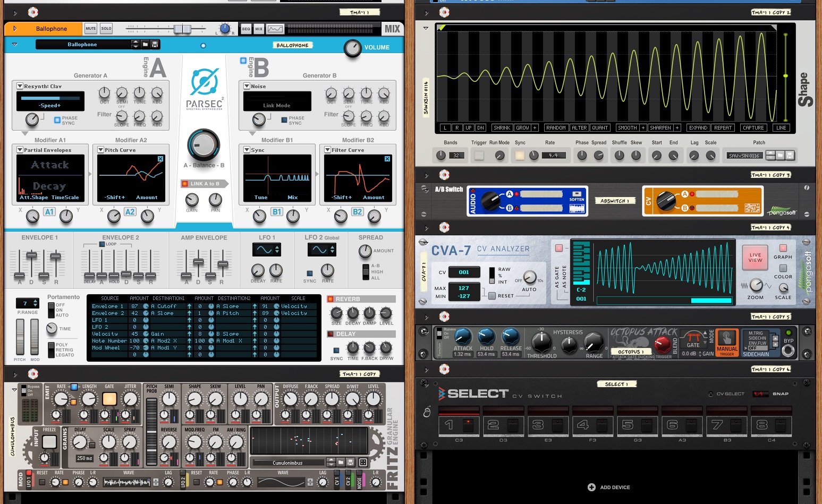The image size is (822, 504).
Task: Save the Ballophone patch with floppy icon
Action: 155,45
